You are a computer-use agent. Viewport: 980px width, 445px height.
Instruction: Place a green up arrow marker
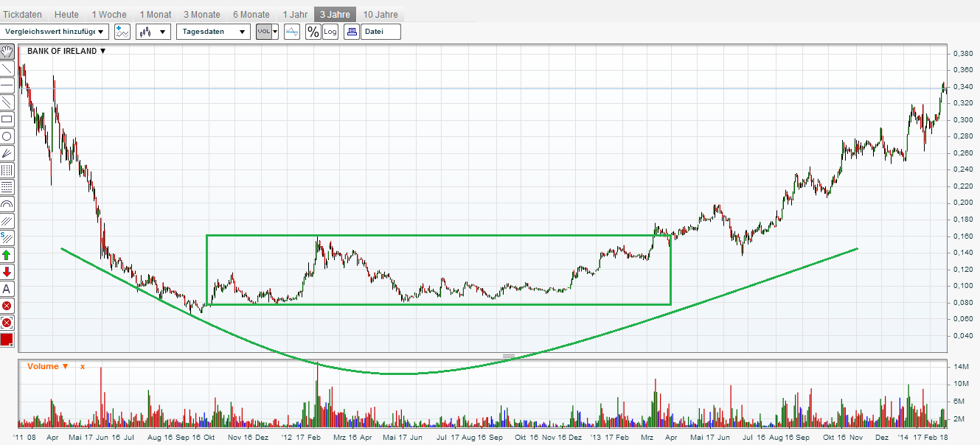[7, 255]
